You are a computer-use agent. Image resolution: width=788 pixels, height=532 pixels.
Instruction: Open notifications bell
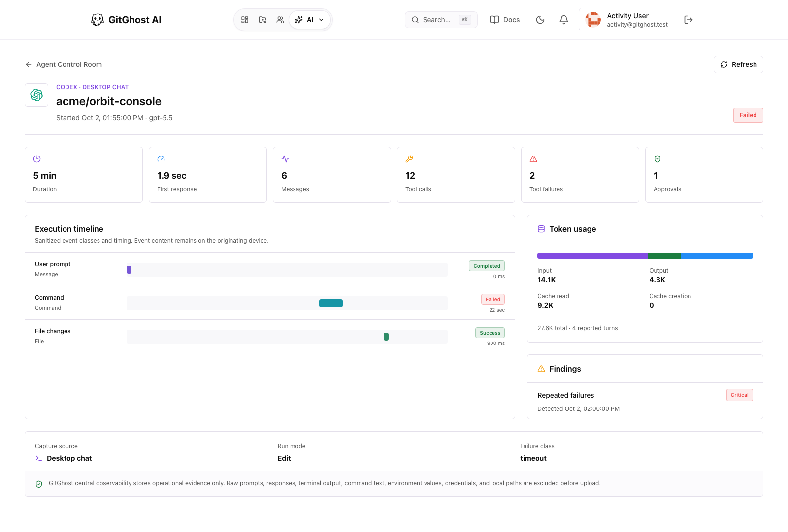pyautogui.click(x=564, y=20)
